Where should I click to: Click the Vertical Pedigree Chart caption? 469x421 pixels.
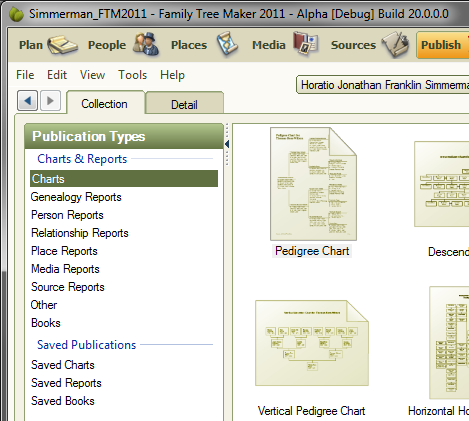(312, 411)
